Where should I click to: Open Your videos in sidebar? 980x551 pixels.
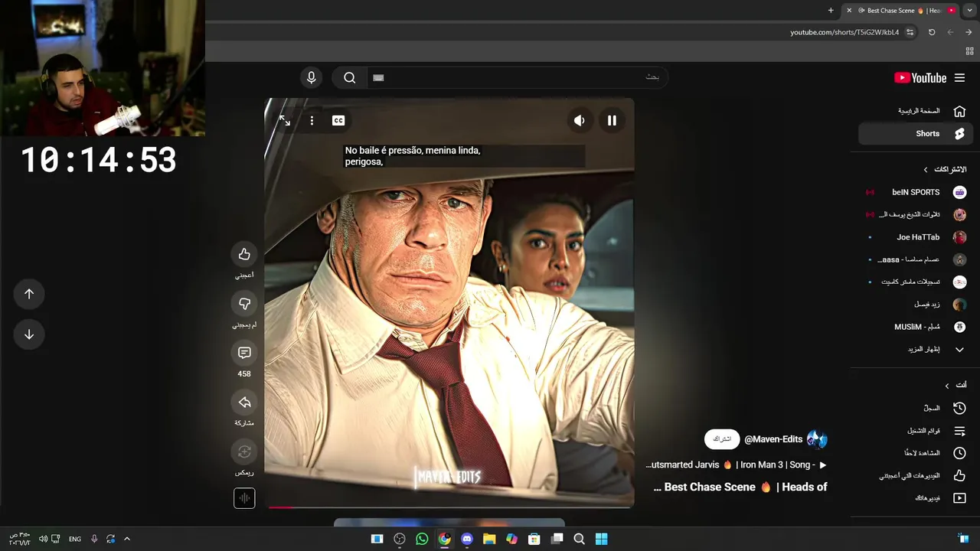coord(915,497)
